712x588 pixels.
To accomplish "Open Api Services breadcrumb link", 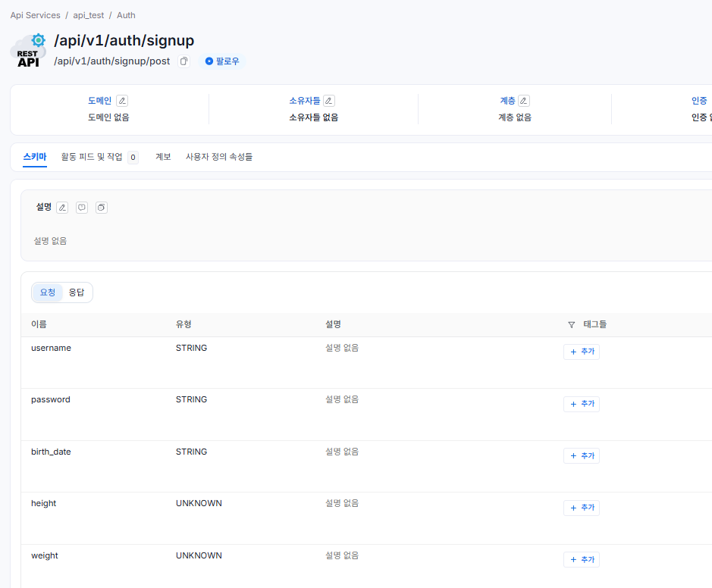I will point(35,15).
